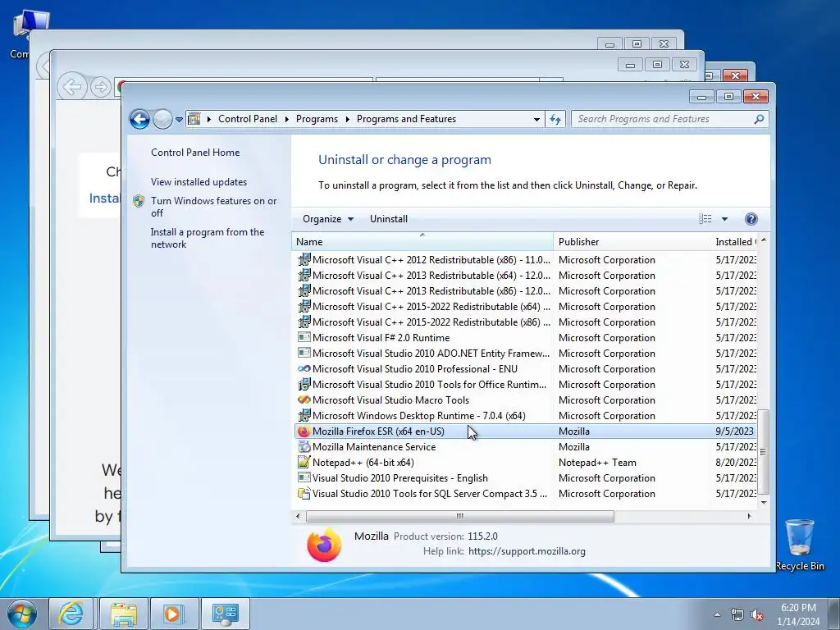Viewport: 840px width, 630px height.
Task: Click the Uninstall toolbar button
Action: [x=388, y=218]
